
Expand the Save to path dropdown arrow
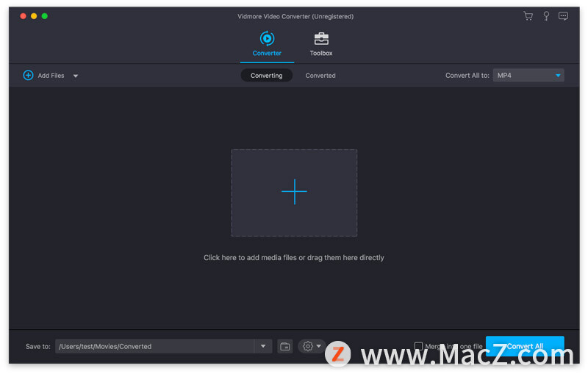263,346
